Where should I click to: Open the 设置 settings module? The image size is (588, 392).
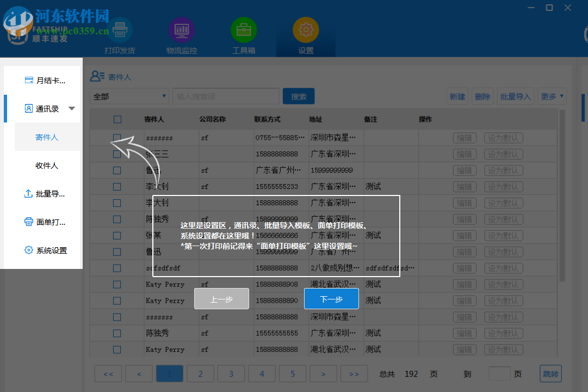tap(306, 35)
